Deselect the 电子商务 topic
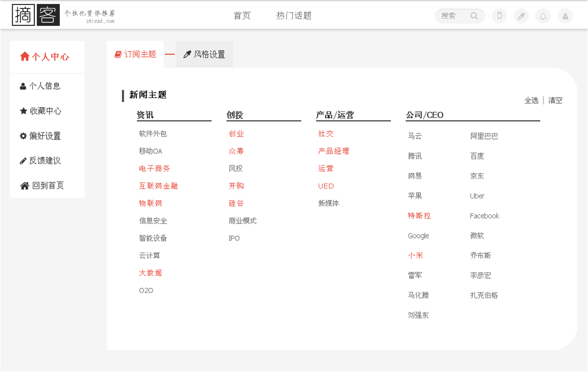The width and height of the screenshot is (588, 372). 155,168
